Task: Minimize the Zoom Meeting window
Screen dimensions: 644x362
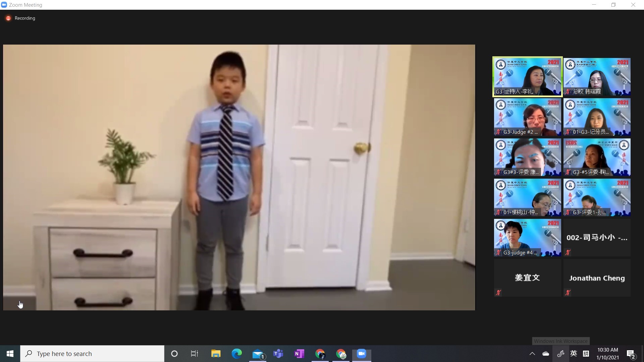Action: 594,5
